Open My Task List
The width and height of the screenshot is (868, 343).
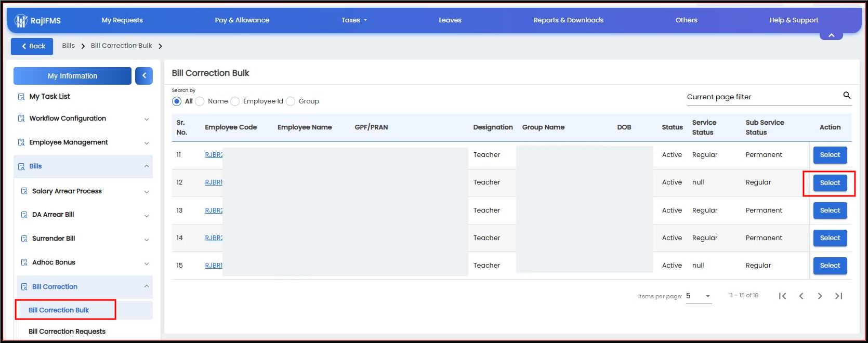(50, 97)
